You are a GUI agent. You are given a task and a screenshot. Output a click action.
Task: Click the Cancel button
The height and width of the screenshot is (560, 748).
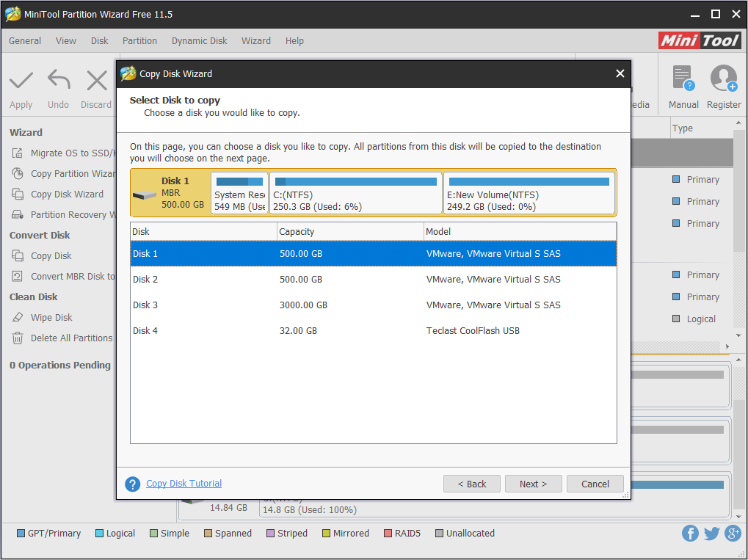pos(595,484)
